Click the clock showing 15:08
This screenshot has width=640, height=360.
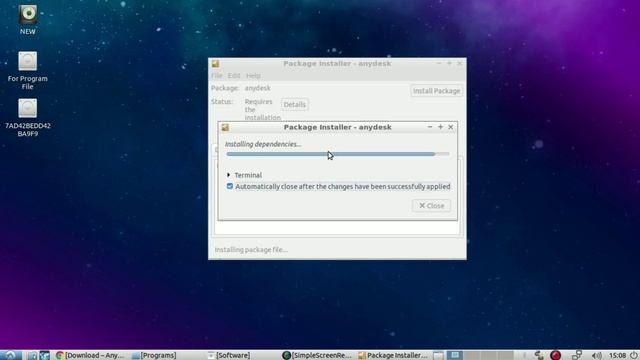click(618, 356)
